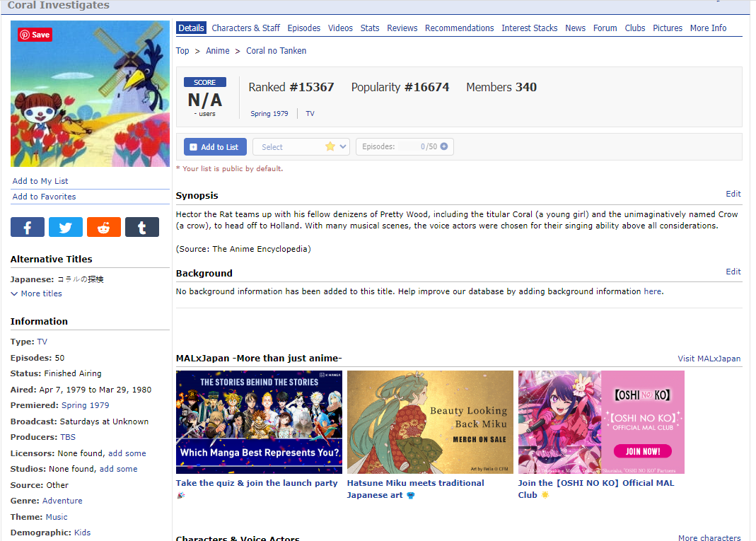Click the Spring 1979 season link
Screen dimensions: 756x541
269,114
